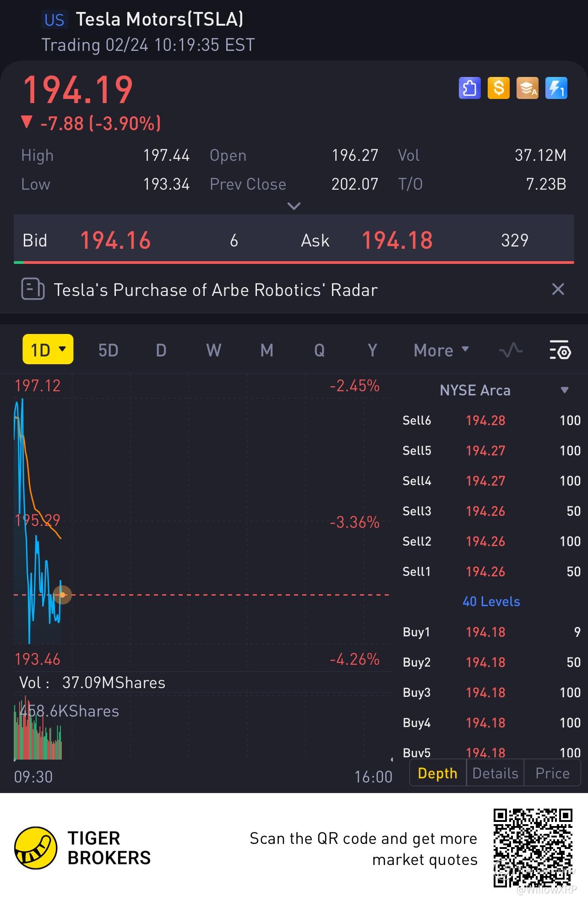The height and width of the screenshot is (903, 588).
Task: Open the stacked layers icon
Action: tap(528, 88)
